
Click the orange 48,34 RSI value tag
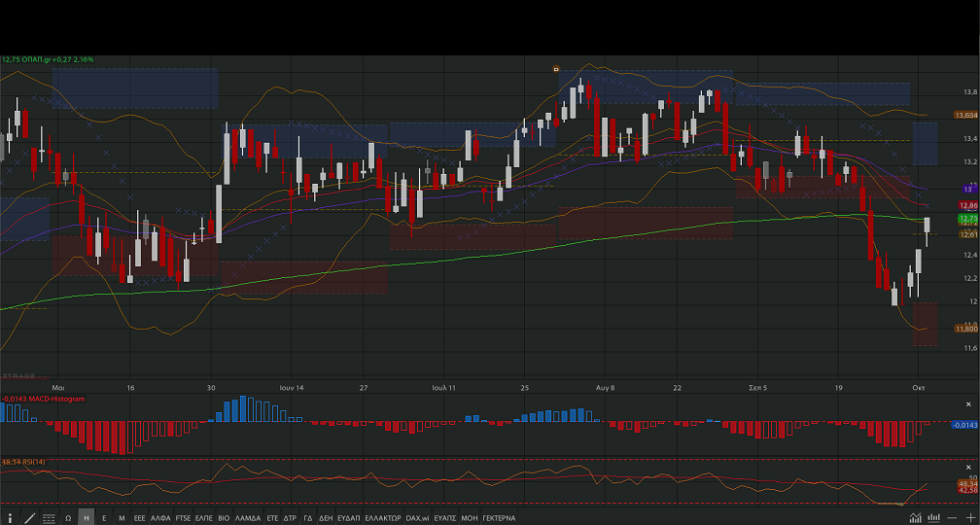[967, 484]
